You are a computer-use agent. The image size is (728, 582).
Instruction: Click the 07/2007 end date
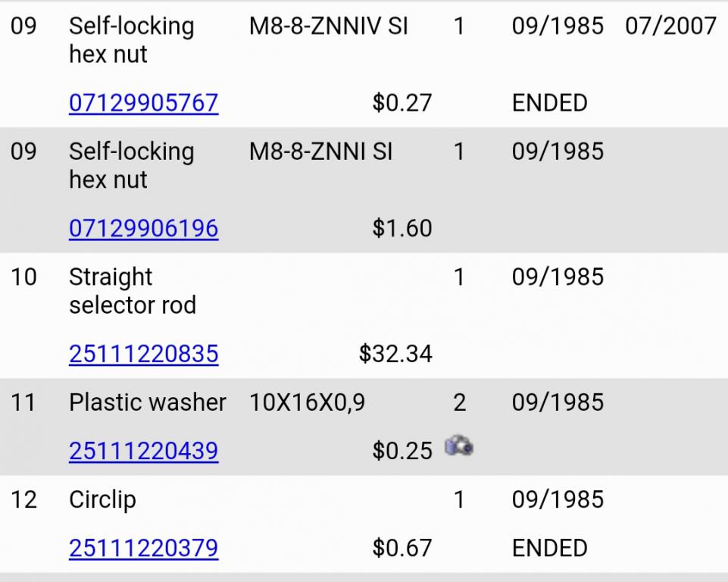click(670, 27)
